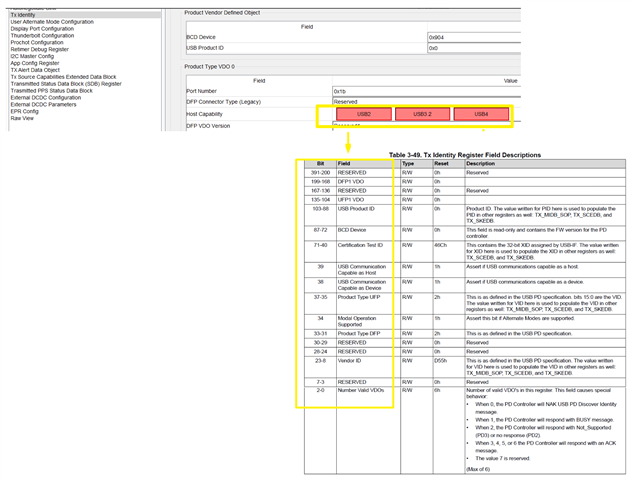The height and width of the screenshot is (480, 633).
Task: Open External DCDC Parameters entry
Action: point(43,104)
